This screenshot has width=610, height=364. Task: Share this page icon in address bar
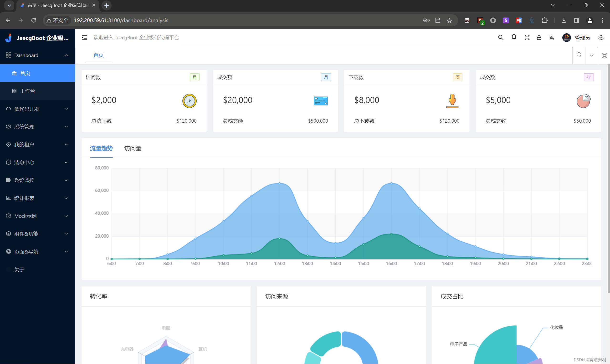tap(438, 20)
